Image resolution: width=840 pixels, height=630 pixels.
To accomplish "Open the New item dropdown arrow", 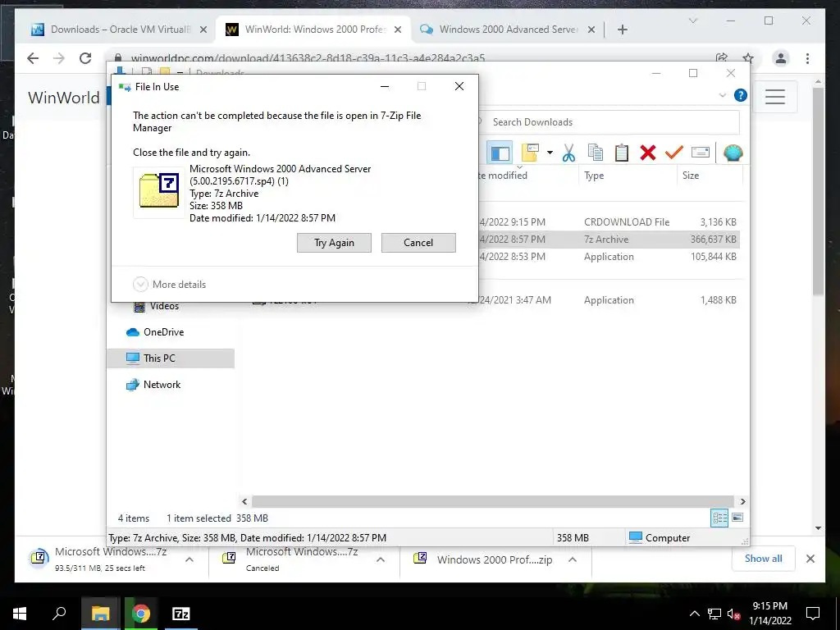I will click(550, 153).
